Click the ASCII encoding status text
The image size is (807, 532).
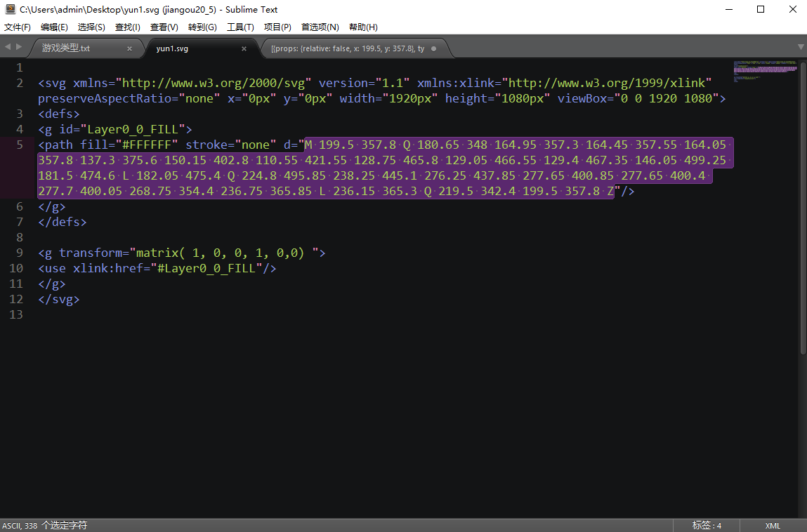point(11,525)
